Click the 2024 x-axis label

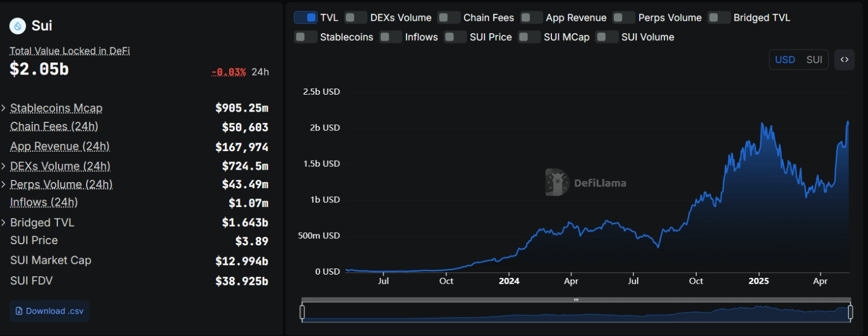coord(509,281)
